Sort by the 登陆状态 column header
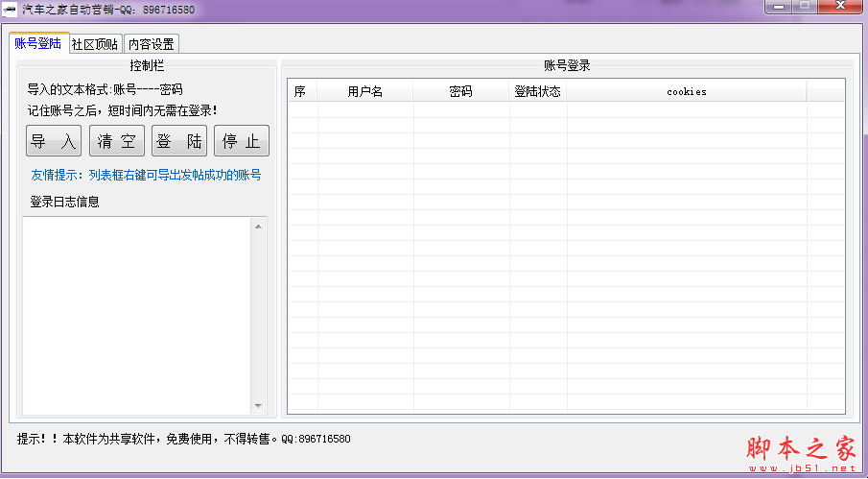 click(537, 91)
